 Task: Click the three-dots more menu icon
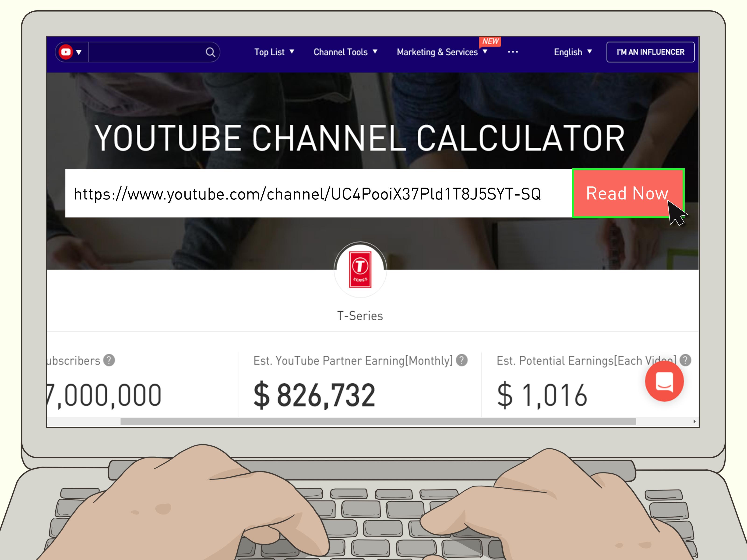[x=513, y=52]
